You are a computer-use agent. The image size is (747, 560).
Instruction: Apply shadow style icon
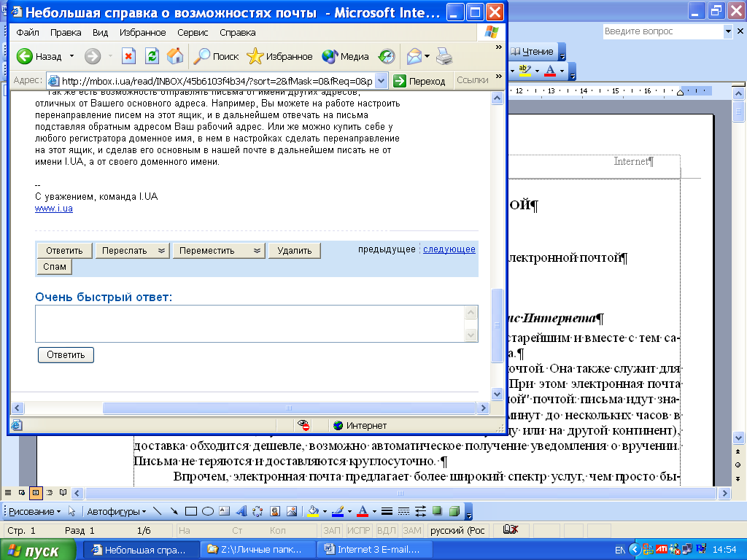tap(437, 511)
